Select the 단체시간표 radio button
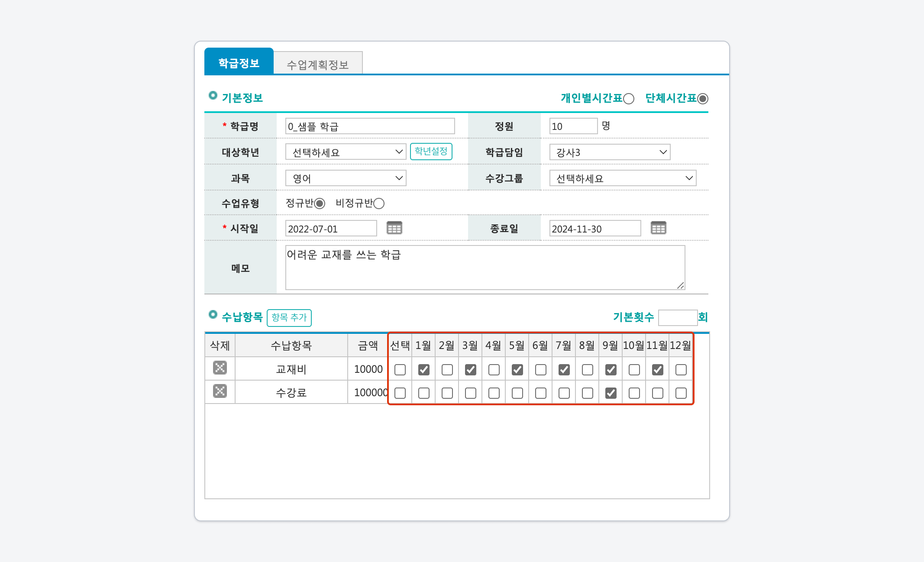The width and height of the screenshot is (924, 562). coord(702,99)
